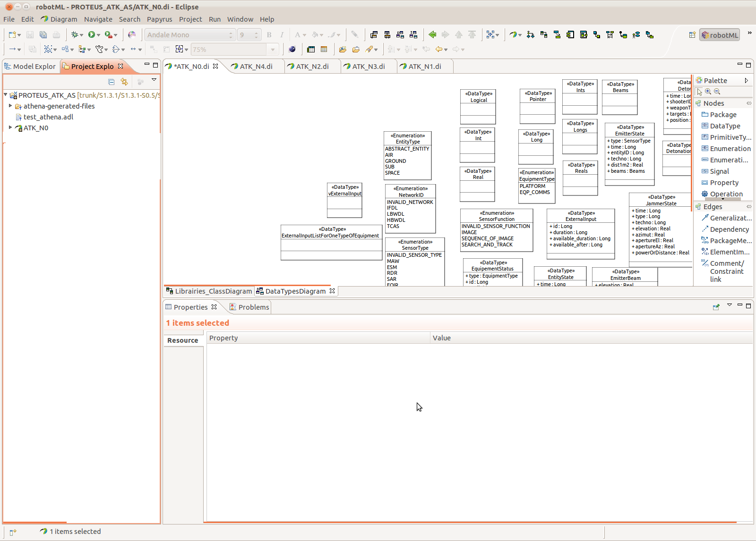Viewport: 756px width, 541px height.
Task: Open the Debug button dropdown arrow
Action: pos(81,35)
